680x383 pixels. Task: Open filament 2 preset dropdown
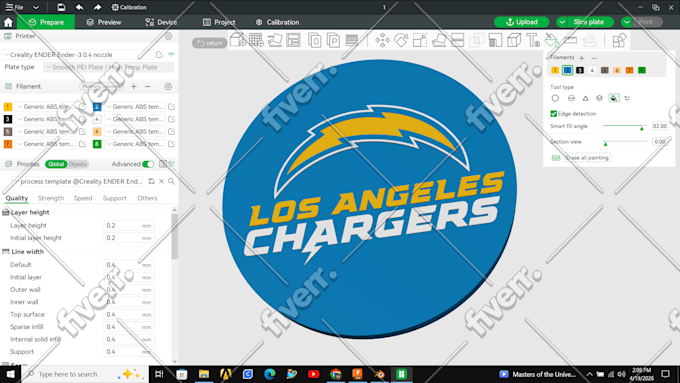135,107
